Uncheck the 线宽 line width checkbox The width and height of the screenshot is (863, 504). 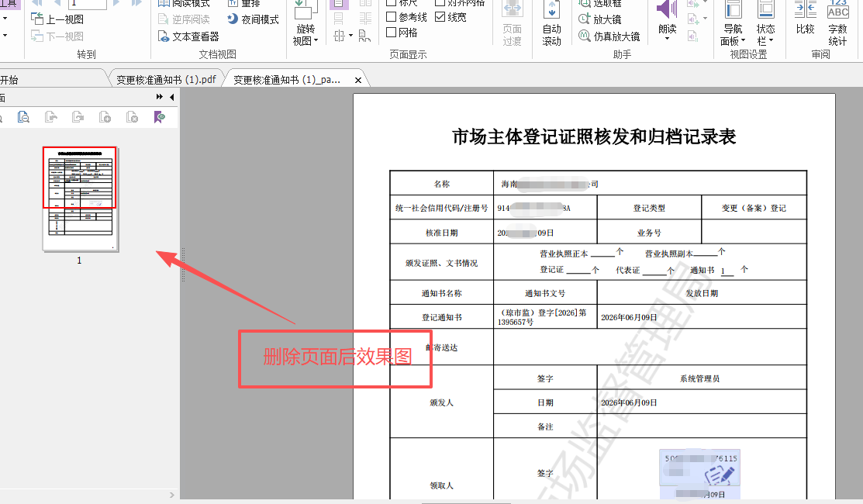(x=440, y=16)
